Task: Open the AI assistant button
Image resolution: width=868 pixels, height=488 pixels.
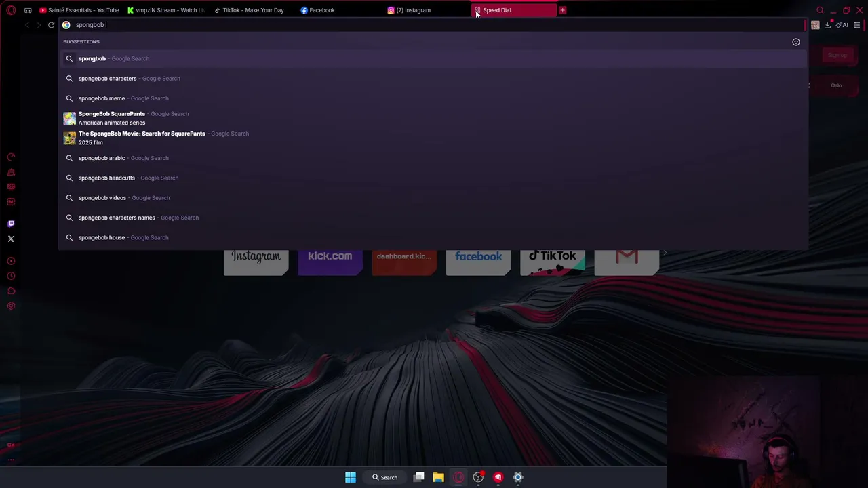Action: point(842,25)
